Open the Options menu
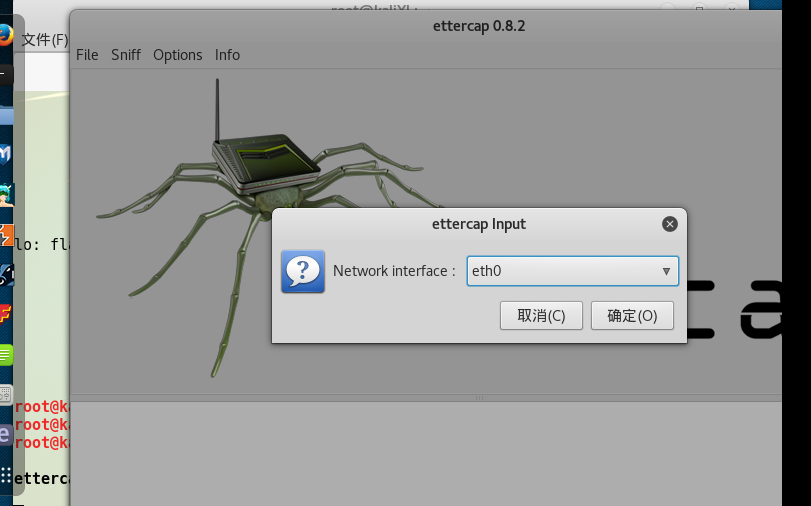Screen dimensions: 811x506 click(177, 55)
